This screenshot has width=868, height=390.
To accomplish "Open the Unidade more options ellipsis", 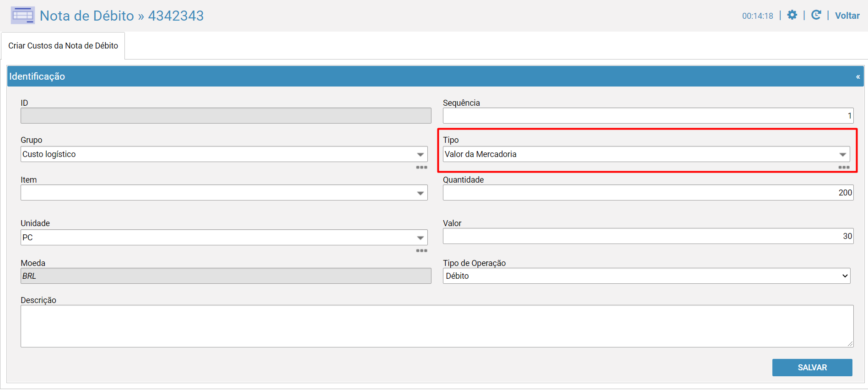I will coord(421,251).
